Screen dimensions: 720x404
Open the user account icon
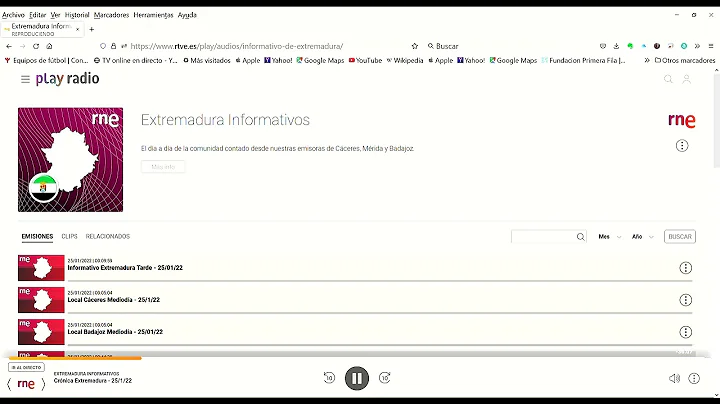point(686,79)
